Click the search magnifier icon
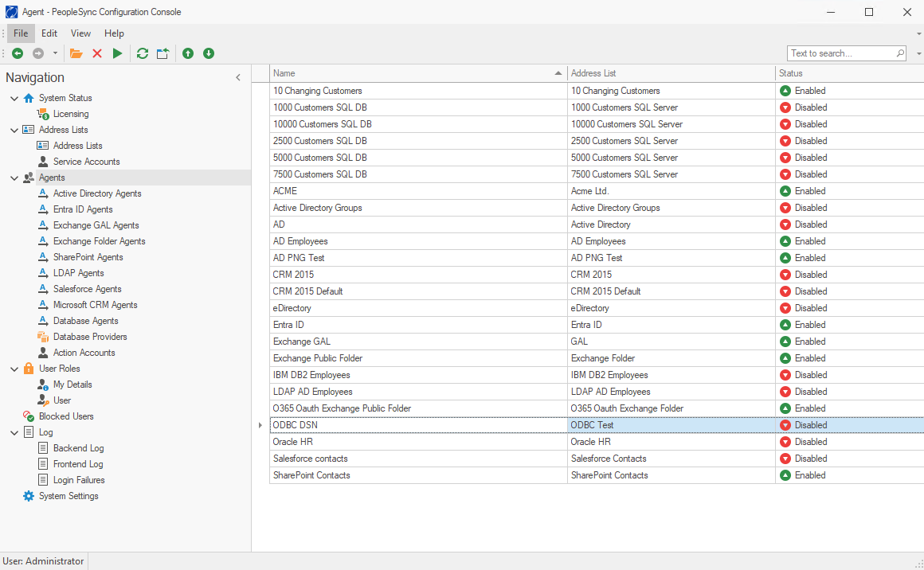 900,53
